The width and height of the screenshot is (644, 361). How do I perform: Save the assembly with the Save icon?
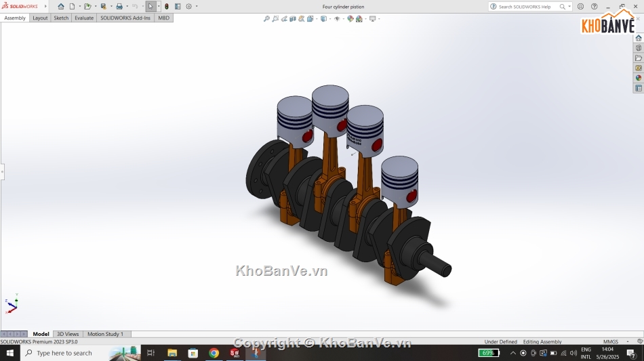104,7
